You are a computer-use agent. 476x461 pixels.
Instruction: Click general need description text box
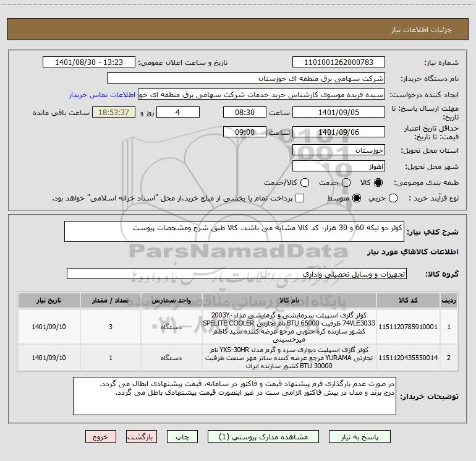point(234,231)
